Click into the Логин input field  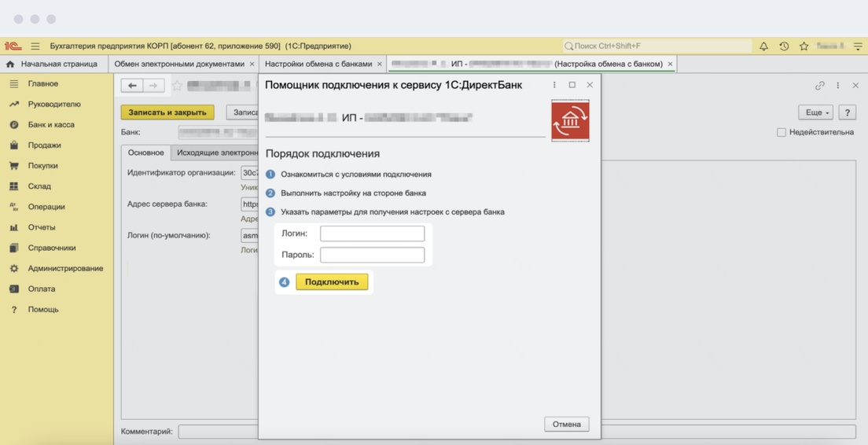(372, 234)
